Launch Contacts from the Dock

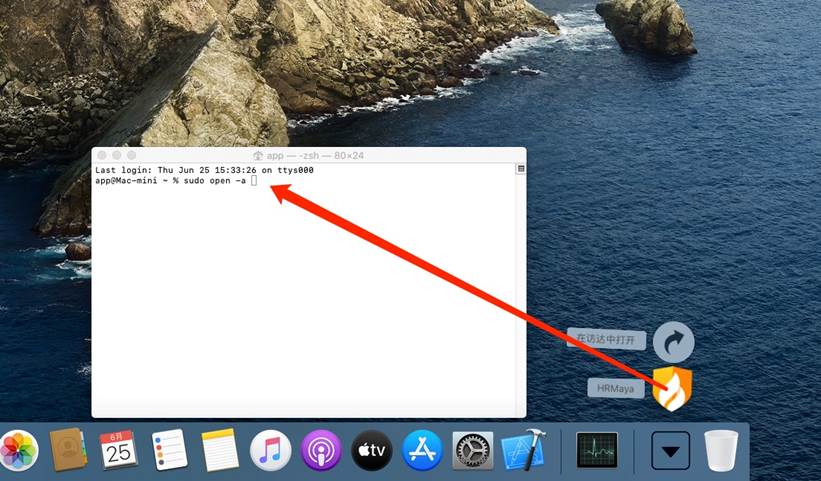coord(68,451)
